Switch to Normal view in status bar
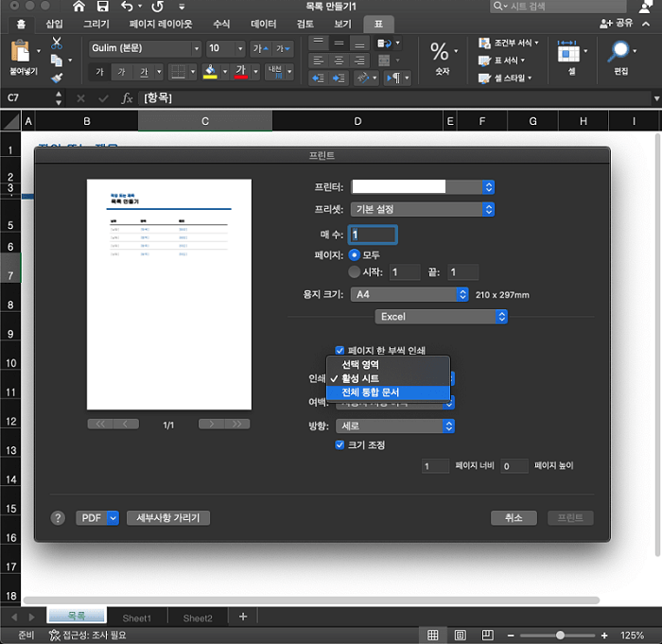The width and height of the screenshot is (662, 644). pos(433,635)
